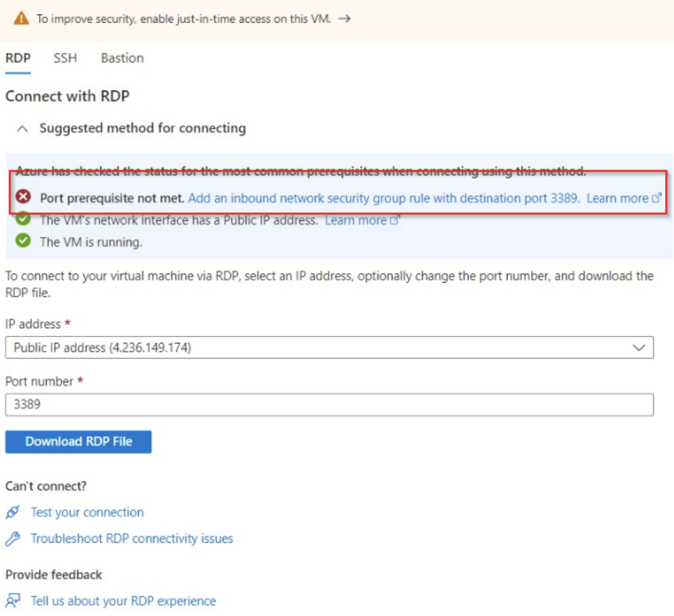The height and width of the screenshot is (616, 674).
Task: Click green check beside Public IP address status
Action: point(23,218)
